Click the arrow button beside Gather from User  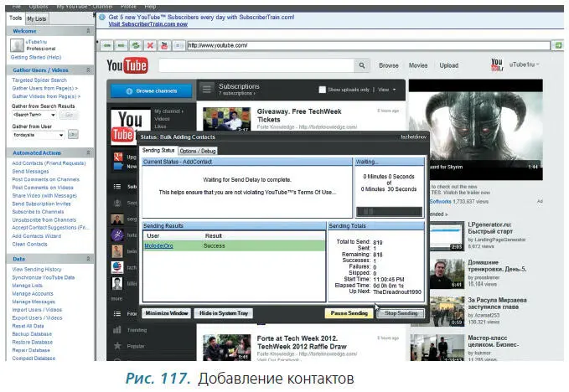(73, 135)
